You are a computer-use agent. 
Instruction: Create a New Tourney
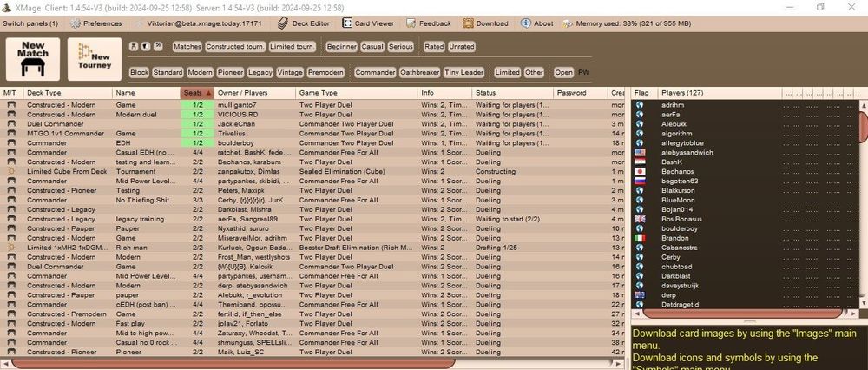tap(95, 59)
